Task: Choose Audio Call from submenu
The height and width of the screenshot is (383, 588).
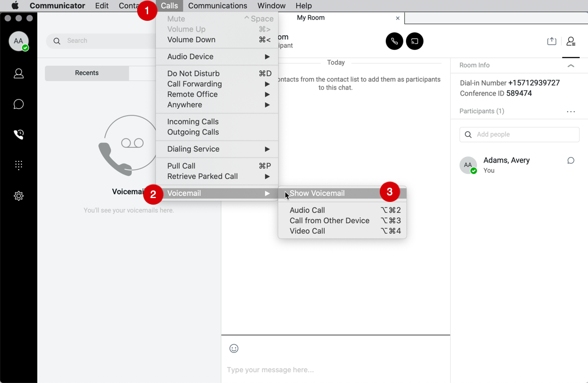Action: [x=342, y=210]
